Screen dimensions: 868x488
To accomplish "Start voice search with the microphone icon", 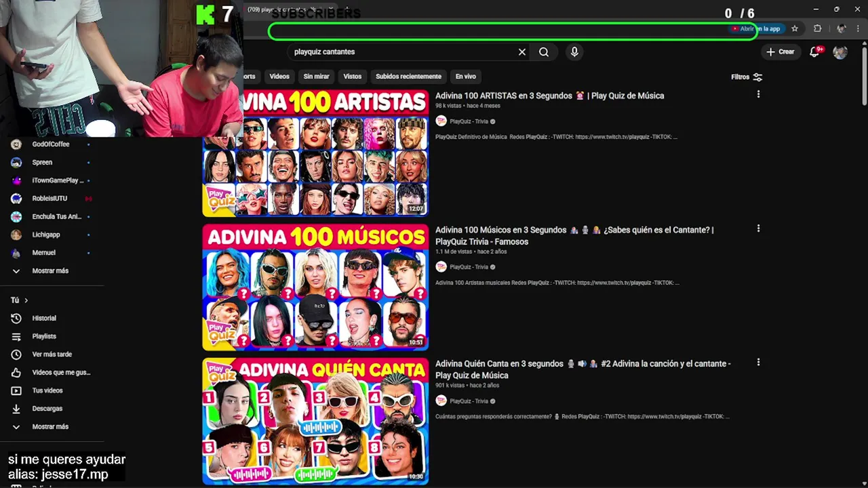I will 574,52.
